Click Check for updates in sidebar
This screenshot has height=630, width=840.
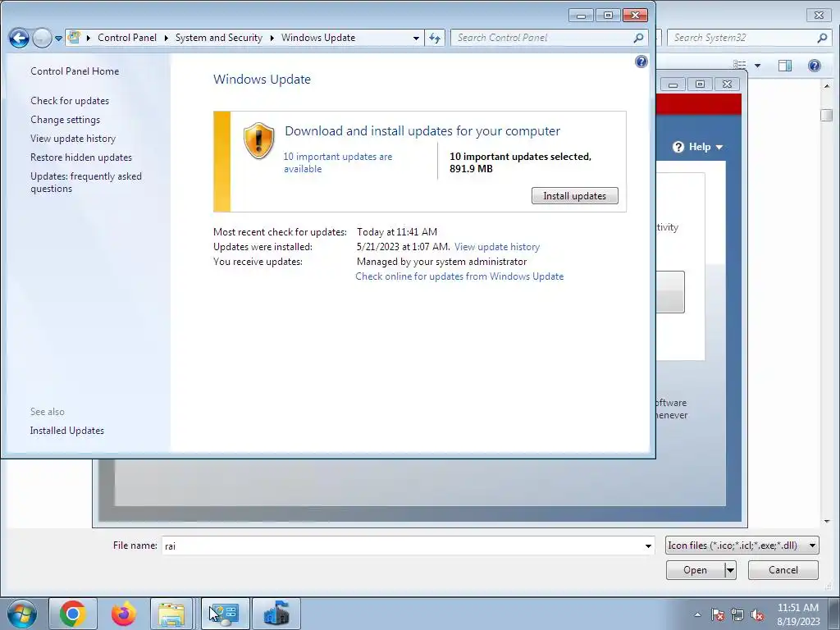pyautogui.click(x=70, y=101)
